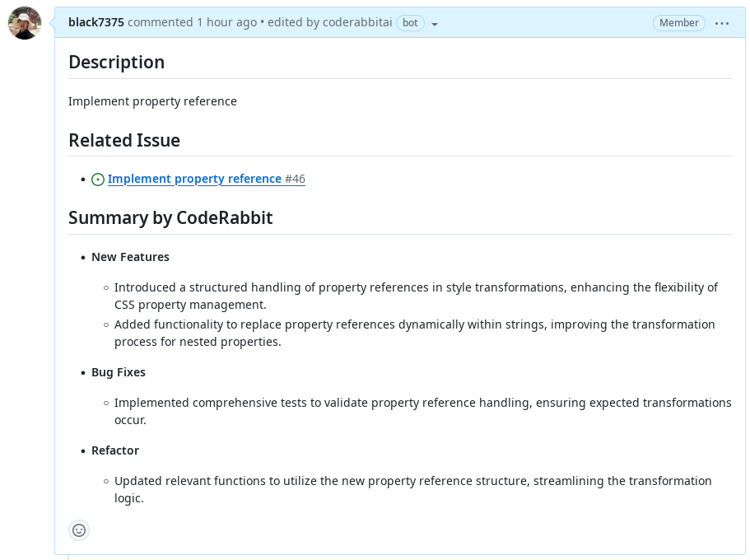Select the "New Features" bullet label
750x560 pixels.
click(x=131, y=257)
